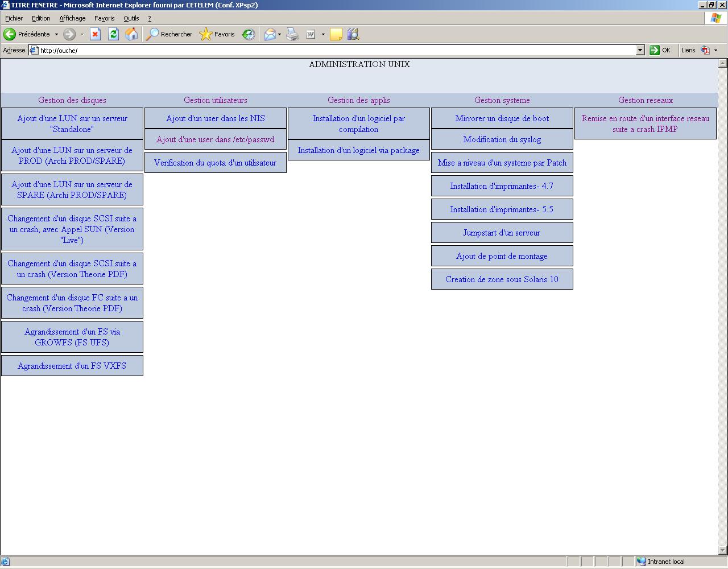Open 'Agrandissement d'un FS via GROWFS' link
The image size is (728, 569).
72,337
